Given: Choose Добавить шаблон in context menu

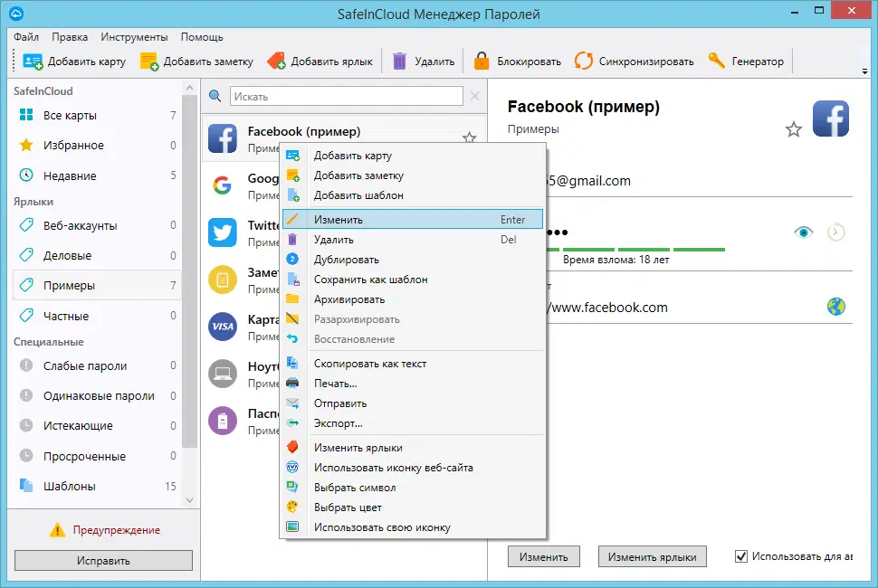Looking at the screenshot, I should pos(413,195).
